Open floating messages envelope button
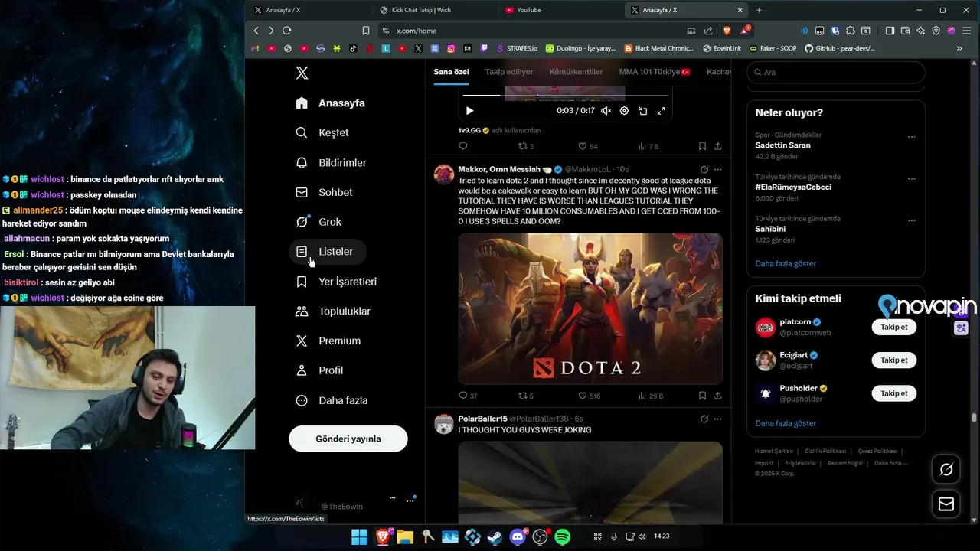This screenshot has height=551, width=980. [946, 504]
